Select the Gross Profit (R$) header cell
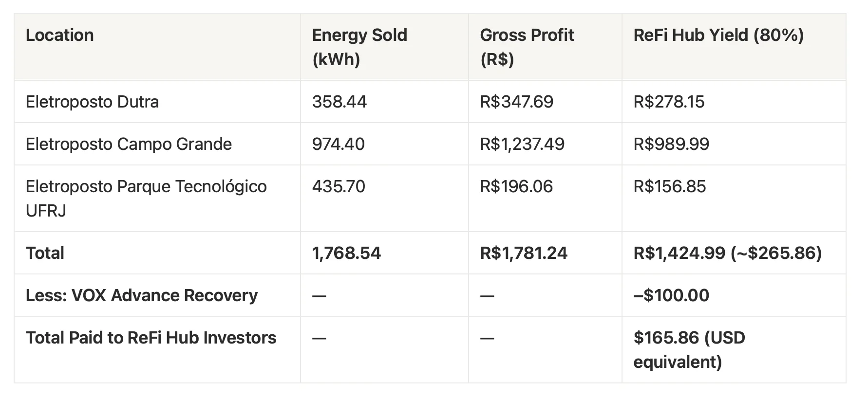The height and width of the screenshot is (399, 868). 527,47
